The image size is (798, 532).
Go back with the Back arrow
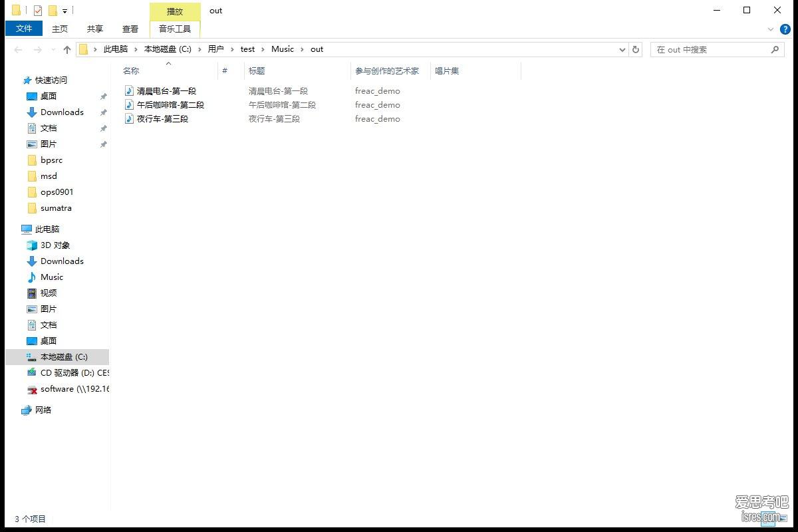pyautogui.click(x=19, y=50)
